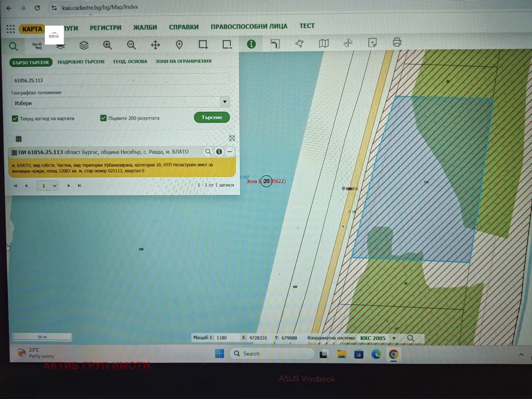Toggle 'Текущ изглед на картата' checkbox

pyautogui.click(x=15, y=119)
